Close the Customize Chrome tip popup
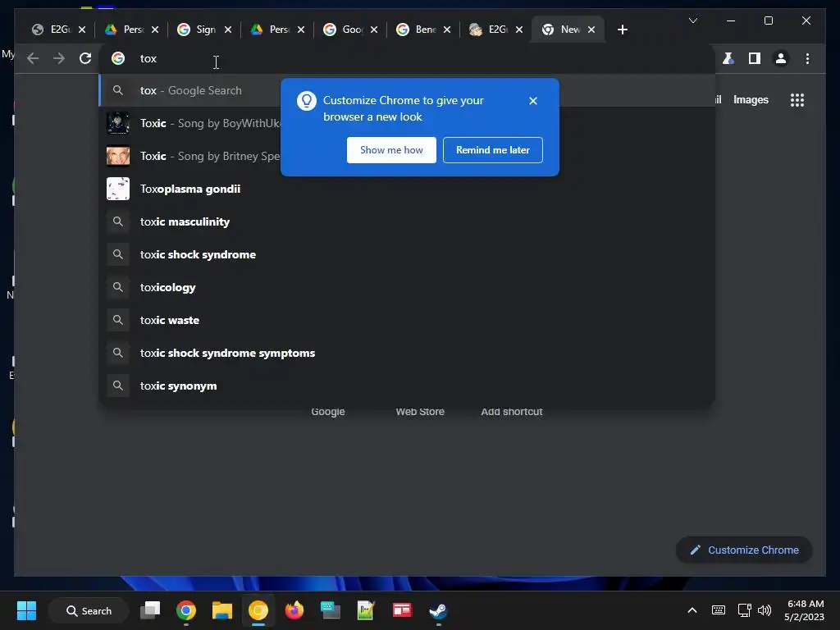The width and height of the screenshot is (840, 630). coord(532,101)
